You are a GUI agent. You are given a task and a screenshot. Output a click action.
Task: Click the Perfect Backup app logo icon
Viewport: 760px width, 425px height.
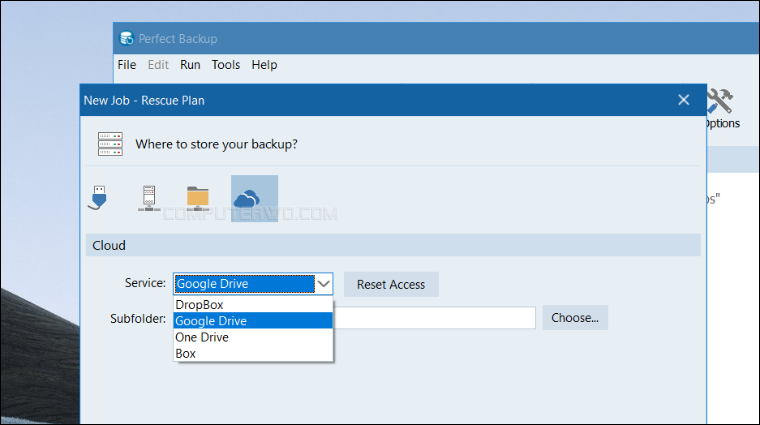127,38
